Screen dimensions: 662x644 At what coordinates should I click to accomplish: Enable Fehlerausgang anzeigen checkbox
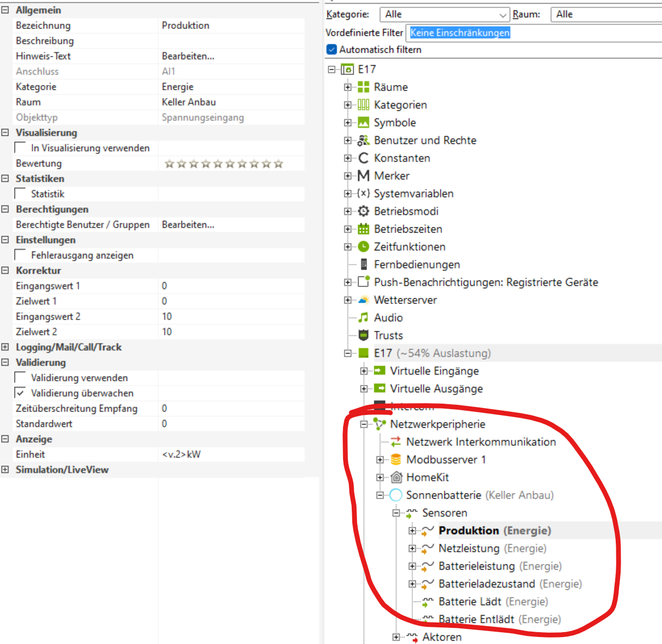pyautogui.click(x=20, y=255)
